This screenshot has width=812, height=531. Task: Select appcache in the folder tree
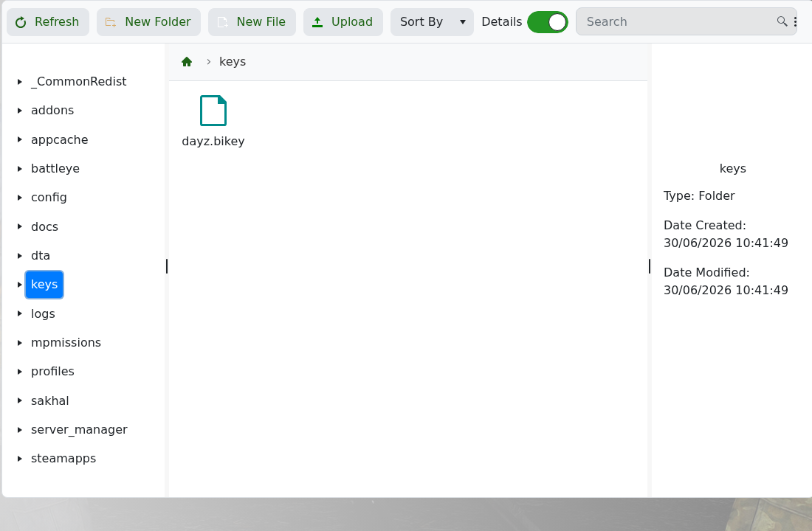tap(60, 139)
